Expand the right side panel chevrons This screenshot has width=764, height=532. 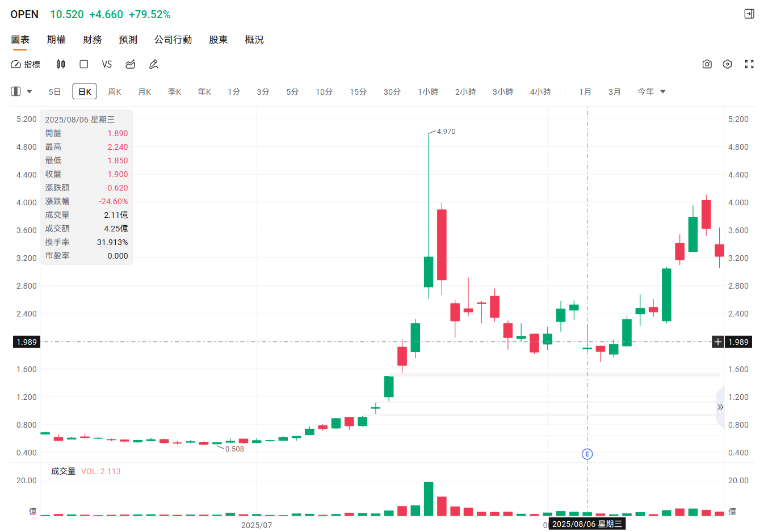(x=720, y=407)
